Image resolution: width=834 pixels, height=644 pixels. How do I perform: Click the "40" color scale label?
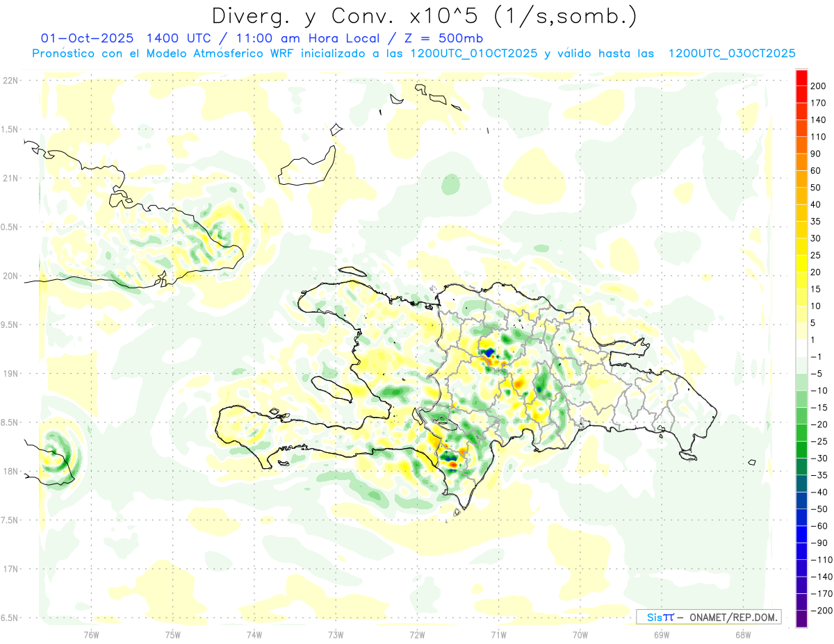coord(816,204)
